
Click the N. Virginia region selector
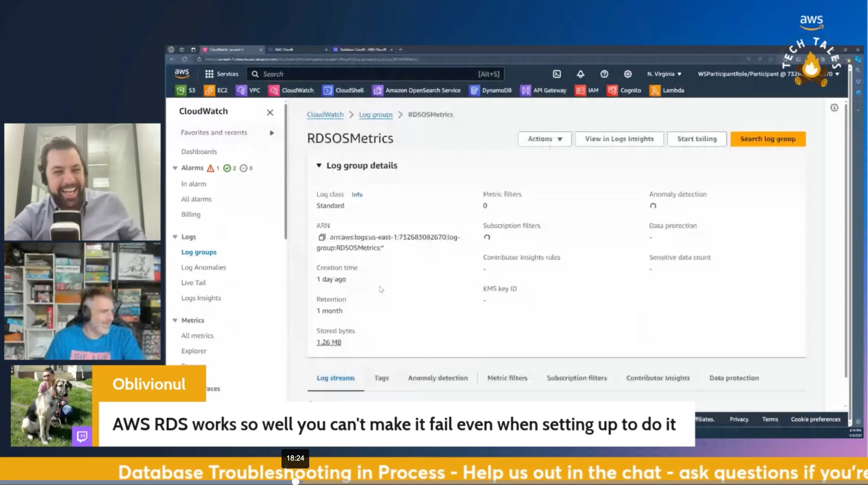(663, 73)
